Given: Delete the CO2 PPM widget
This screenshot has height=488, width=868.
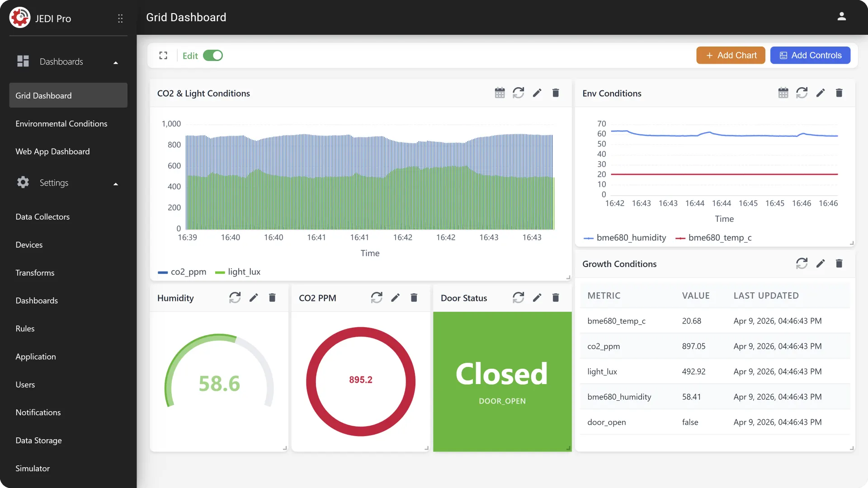Looking at the screenshot, I should [x=414, y=298].
